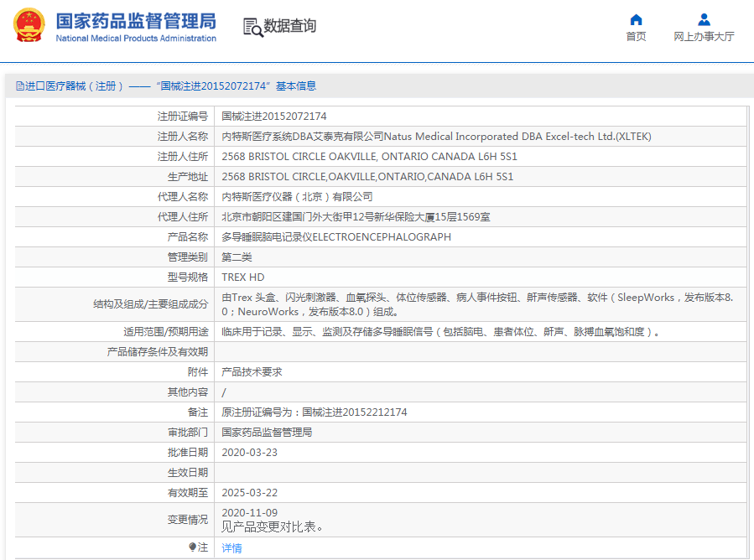Screen dimensions: 754x560
Task: Click the 见产品变更对比表 change text
Action: pyautogui.click(x=273, y=527)
